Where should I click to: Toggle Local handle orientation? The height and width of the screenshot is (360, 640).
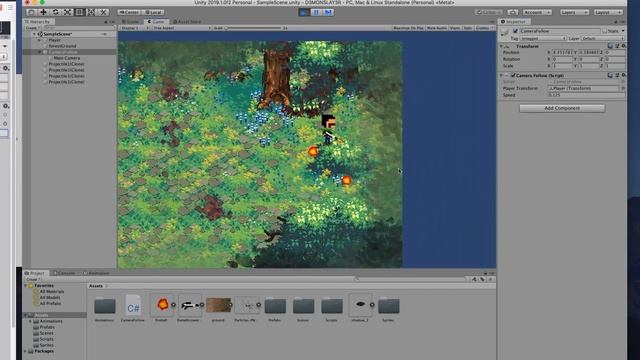(x=153, y=12)
